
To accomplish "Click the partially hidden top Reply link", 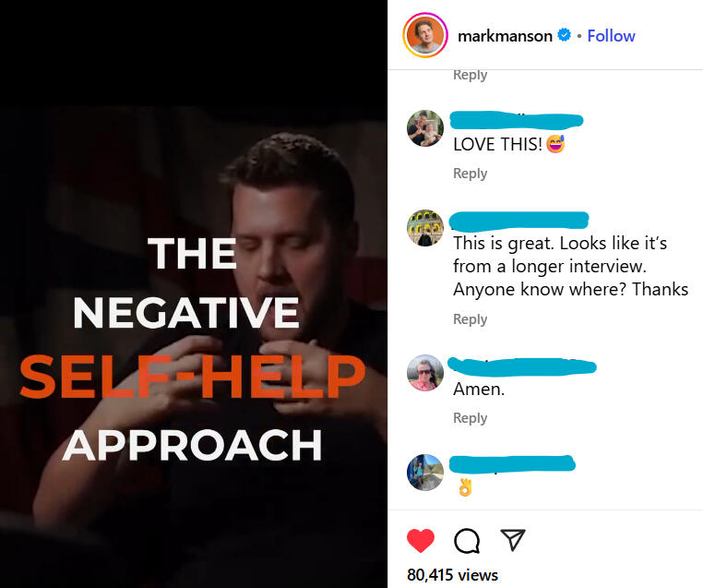I will coord(470,76).
